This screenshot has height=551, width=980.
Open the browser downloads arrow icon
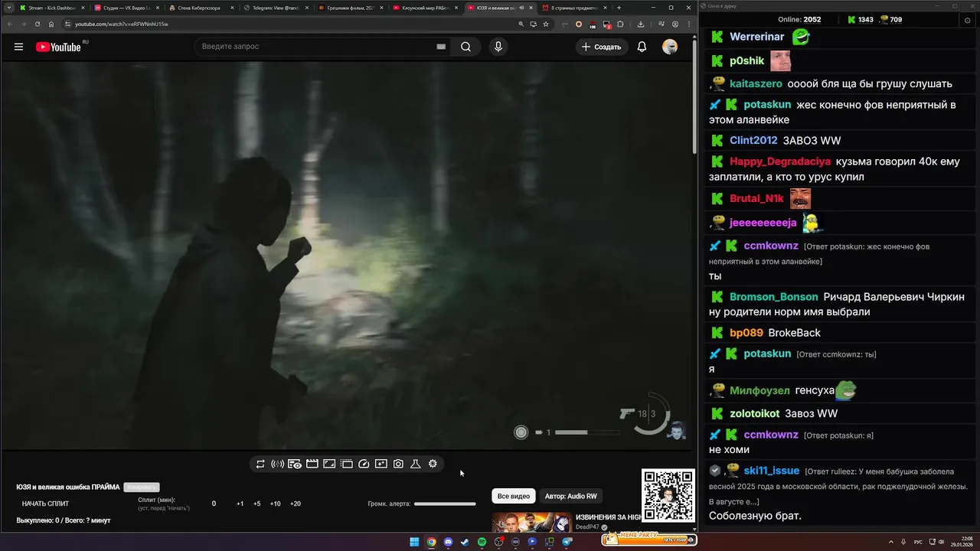(641, 24)
